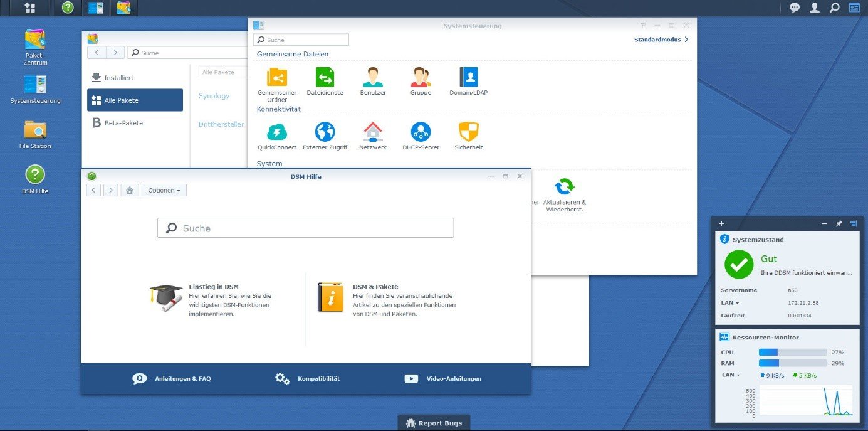This screenshot has height=431, width=868.
Task: Open Paket-Zentrum desktop shortcut
Action: tap(35, 46)
